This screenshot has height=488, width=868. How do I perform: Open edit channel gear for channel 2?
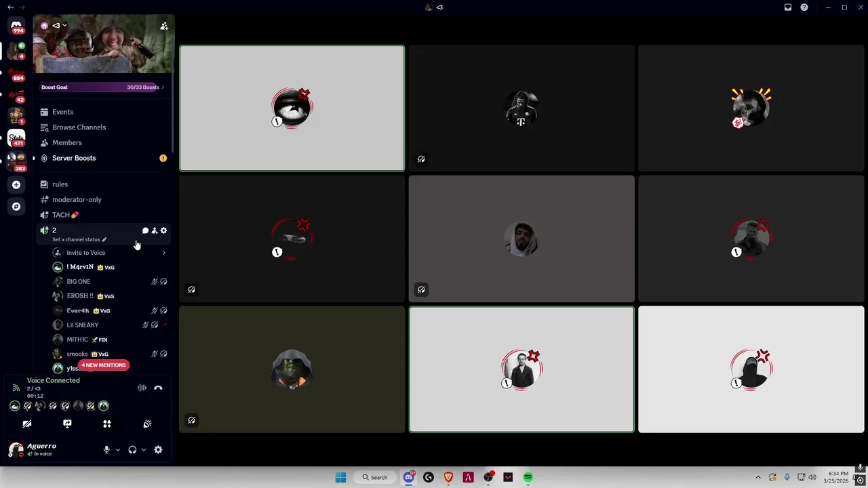tap(163, 230)
